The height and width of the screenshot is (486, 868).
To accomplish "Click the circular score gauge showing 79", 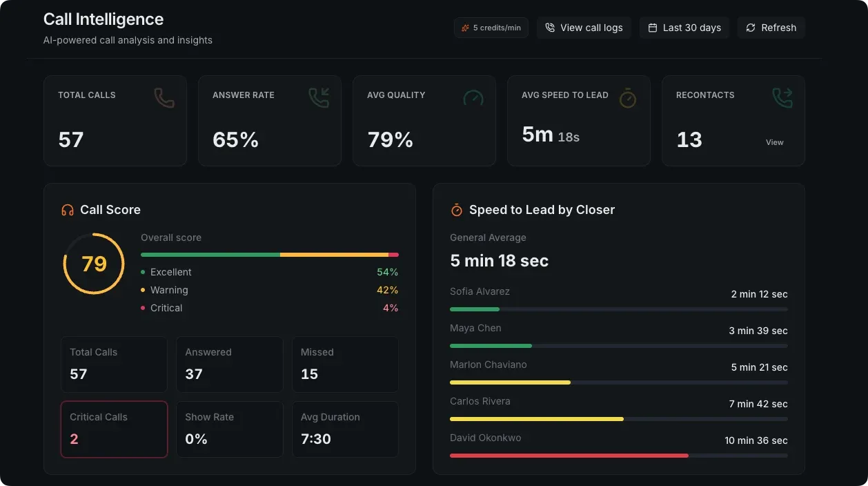I will (x=94, y=264).
